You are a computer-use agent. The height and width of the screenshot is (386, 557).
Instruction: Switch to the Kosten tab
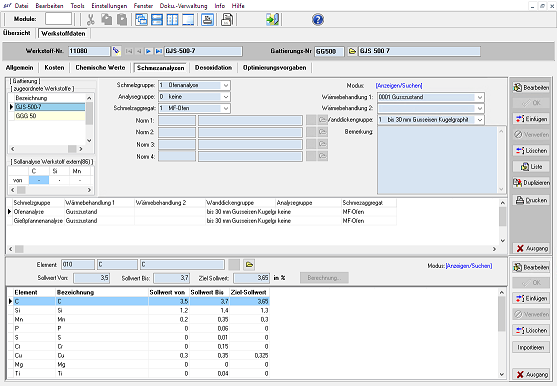[x=54, y=67]
